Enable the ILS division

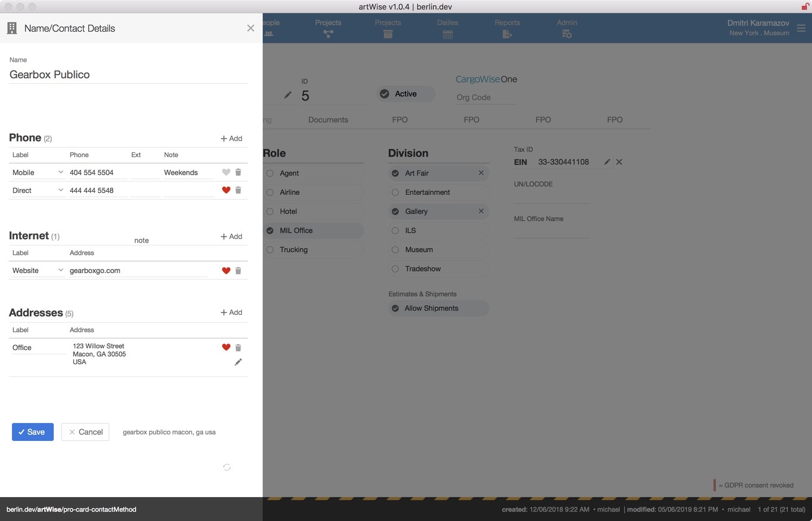pyautogui.click(x=438, y=231)
